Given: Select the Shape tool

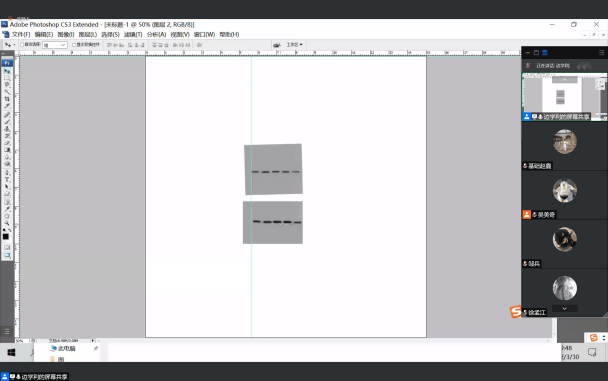Looking at the screenshot, I should 7,193.
